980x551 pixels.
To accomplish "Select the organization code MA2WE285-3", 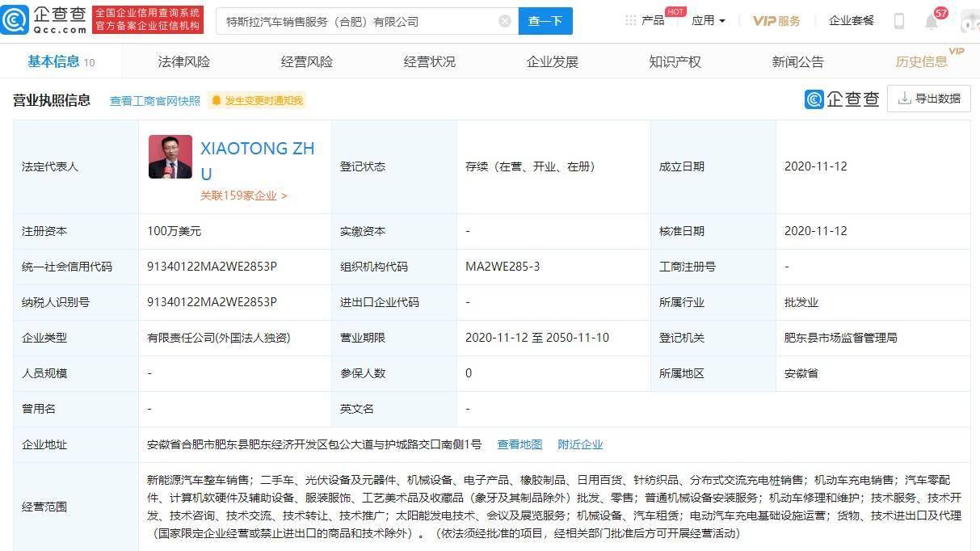I will (503, 267).
